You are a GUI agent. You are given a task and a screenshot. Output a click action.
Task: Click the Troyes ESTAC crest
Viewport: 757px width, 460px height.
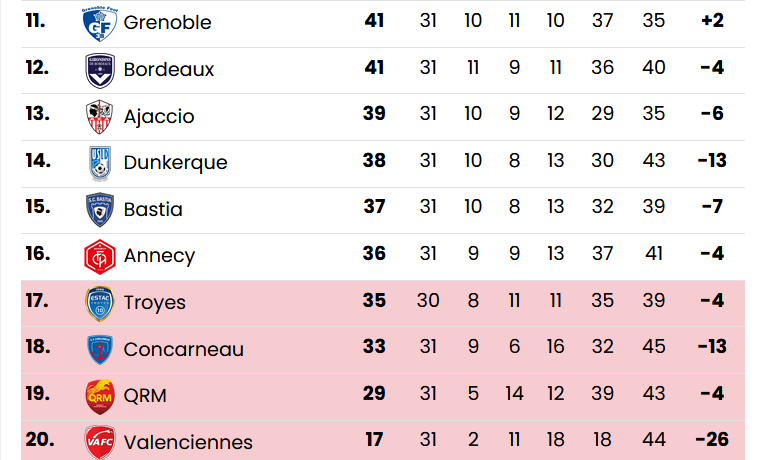click(x=99, y=302)
